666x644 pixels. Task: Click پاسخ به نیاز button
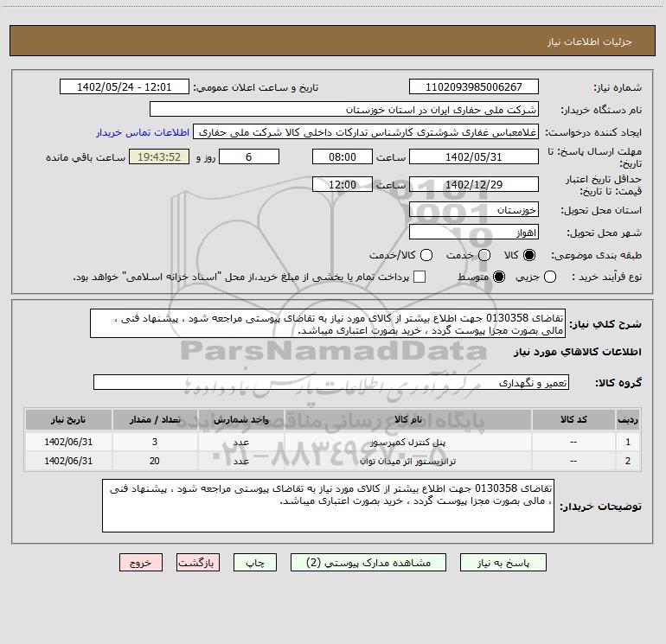pyautogui.click(x=503, y=563)
